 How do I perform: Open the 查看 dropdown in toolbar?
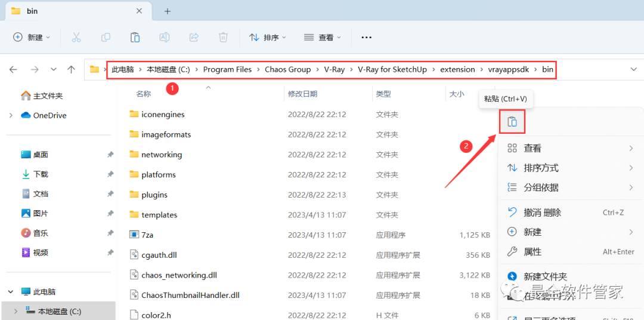323,38
